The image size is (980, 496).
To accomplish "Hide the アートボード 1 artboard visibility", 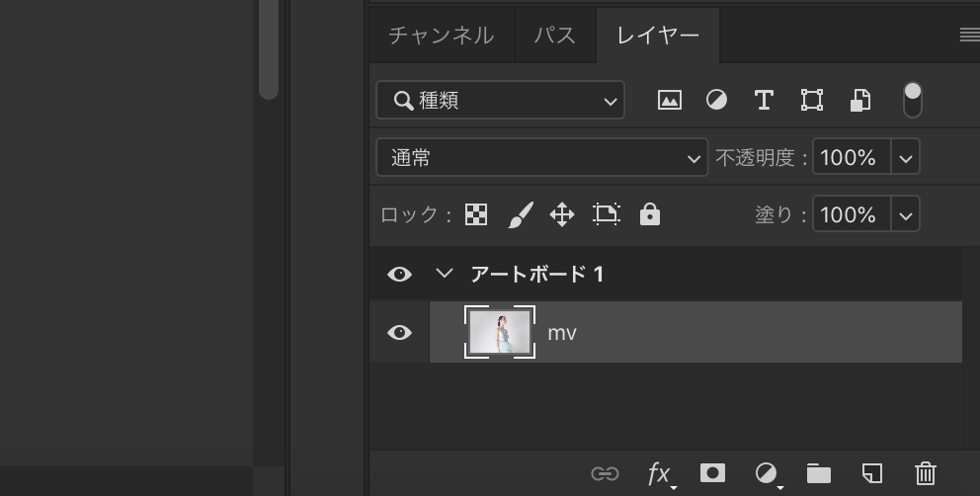I will point(399,275).
